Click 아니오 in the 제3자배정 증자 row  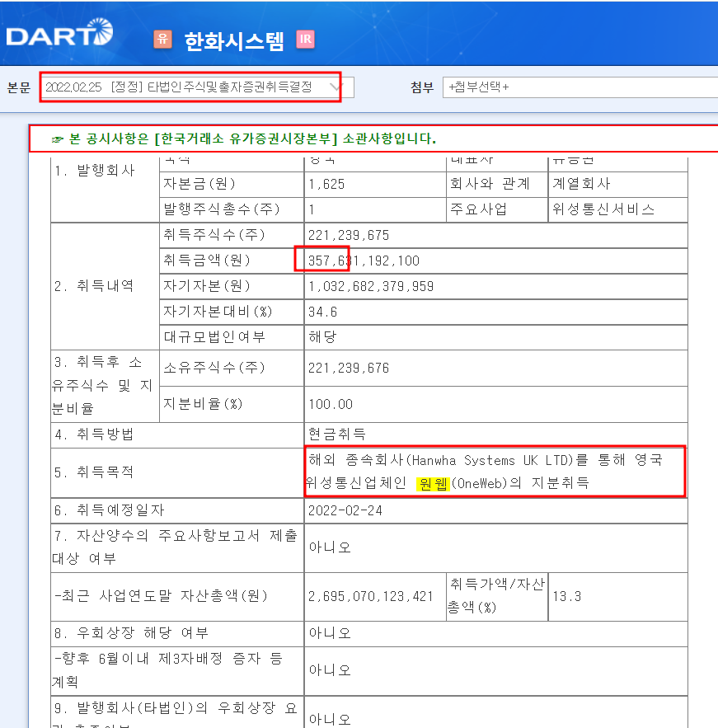tap(330, 671)
